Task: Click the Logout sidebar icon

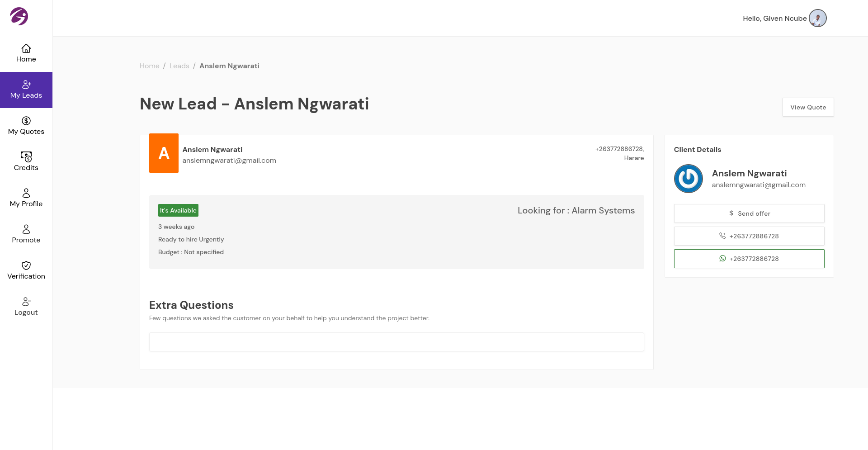Action: (x=26, y=302)
